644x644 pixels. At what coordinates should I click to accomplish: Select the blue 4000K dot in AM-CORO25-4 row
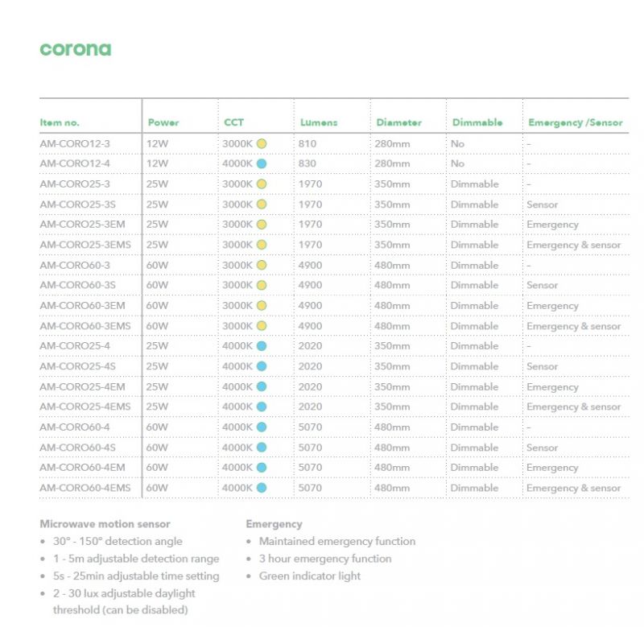(262, 346)
